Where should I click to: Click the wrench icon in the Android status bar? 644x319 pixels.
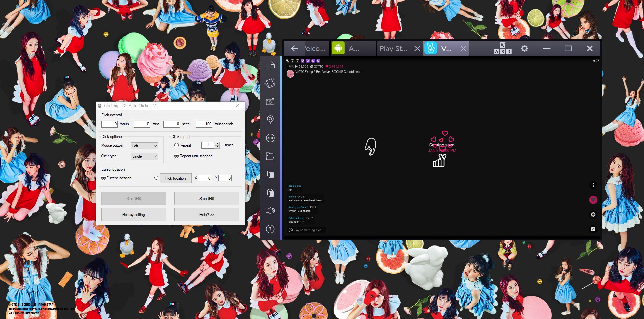(287, 61)
